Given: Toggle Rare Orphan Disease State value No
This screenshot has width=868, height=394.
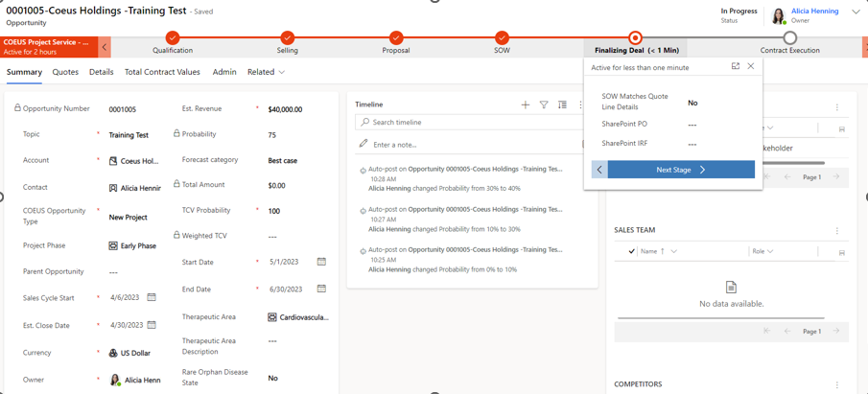Looking at the screenshot, I should pyautogui.click(x=273, y=378).
